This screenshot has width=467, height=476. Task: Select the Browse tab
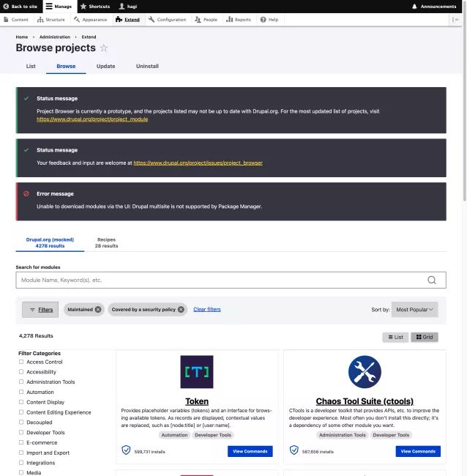click(x=66, y=66)
